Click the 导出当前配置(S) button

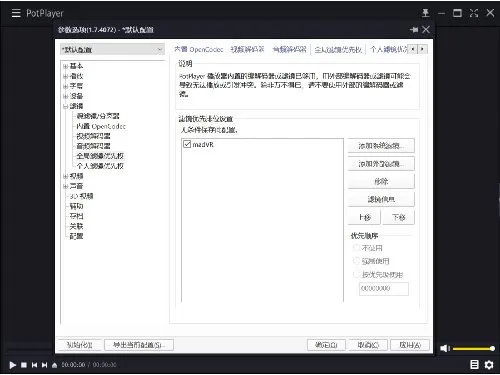pyautogui.click(x=139, y=345)
